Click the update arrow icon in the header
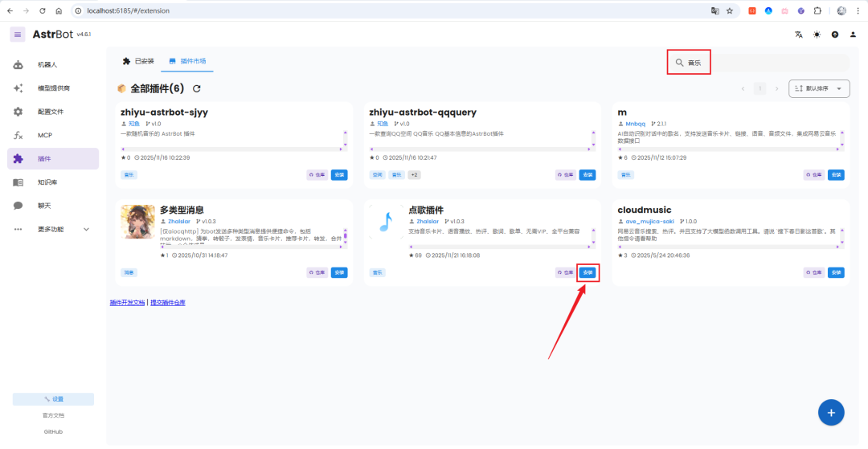This screenshot has height=449, width=868. click(x=835, y=35)
